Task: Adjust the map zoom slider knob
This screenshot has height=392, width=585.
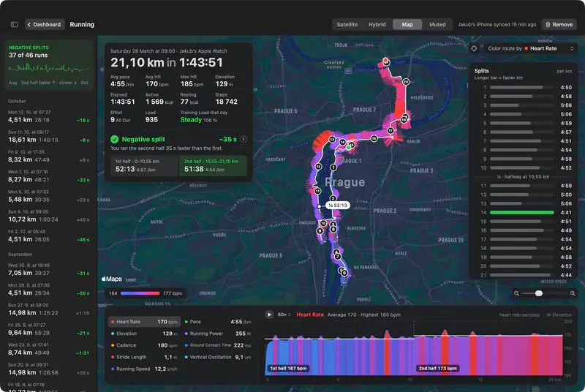Action: [539, 293]
